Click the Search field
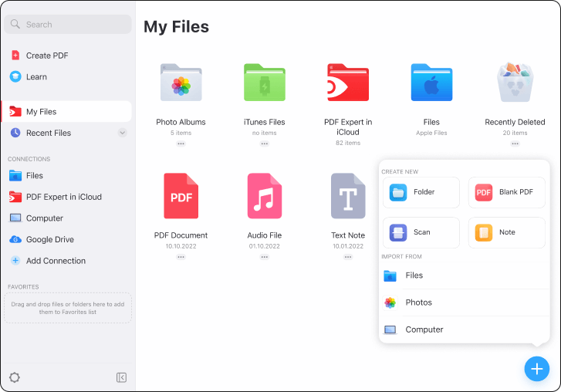Image resolution: width=561 pixels, height=392 pixels. [x=67, y=25]
